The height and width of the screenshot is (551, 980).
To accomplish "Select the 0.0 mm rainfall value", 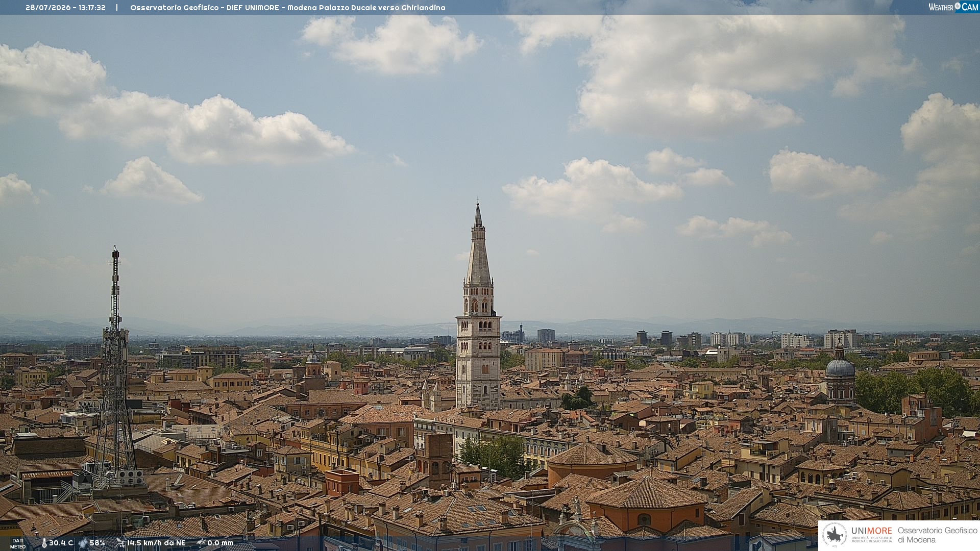I will click(x=220, y=543).
